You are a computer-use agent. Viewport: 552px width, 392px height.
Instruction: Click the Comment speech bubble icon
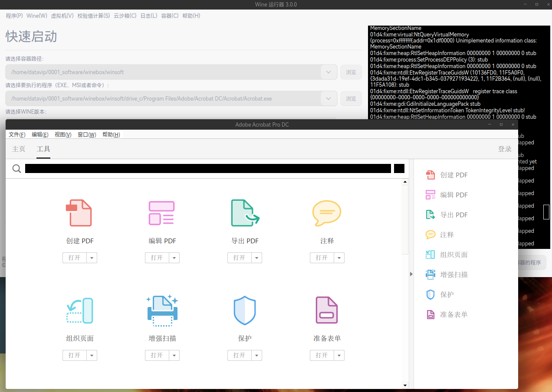[x=327, y=213]
